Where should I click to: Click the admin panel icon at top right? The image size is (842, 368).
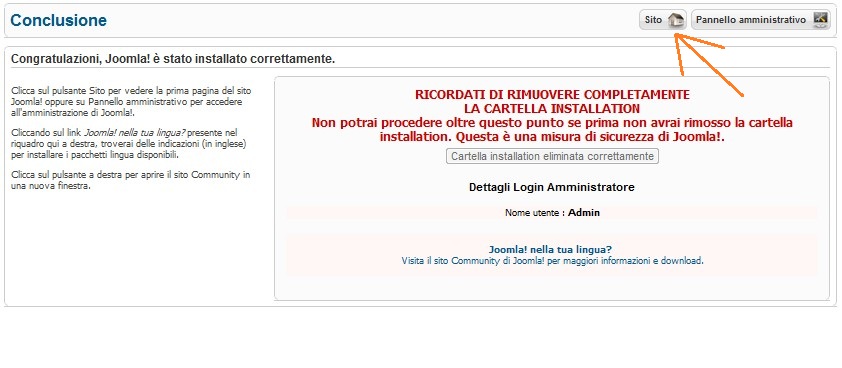click(x=821, y=20)
